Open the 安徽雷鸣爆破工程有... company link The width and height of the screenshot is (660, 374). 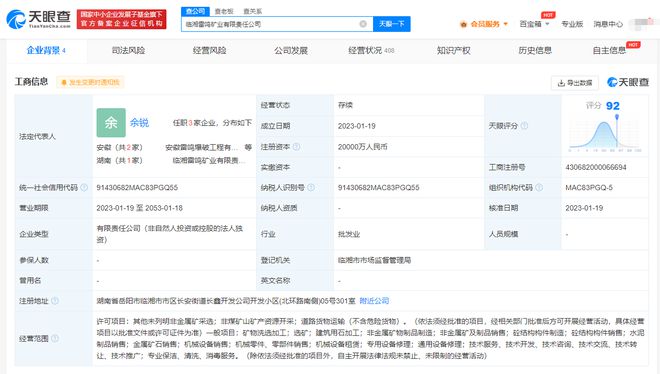202,147
